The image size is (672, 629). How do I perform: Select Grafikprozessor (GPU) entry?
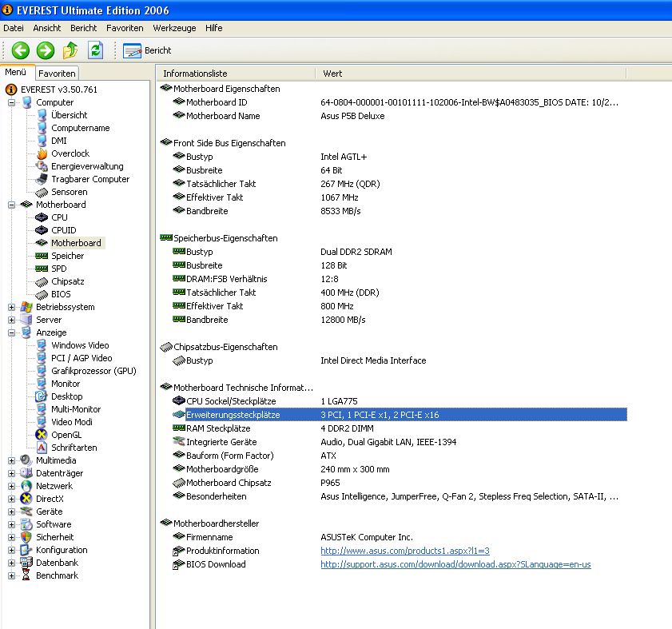pyautogui.click(x=93, y=372)
